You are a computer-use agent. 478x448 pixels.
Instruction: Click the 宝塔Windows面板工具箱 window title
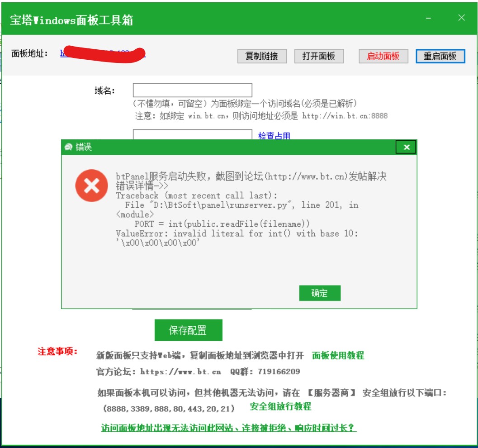(x=71, y=20)
